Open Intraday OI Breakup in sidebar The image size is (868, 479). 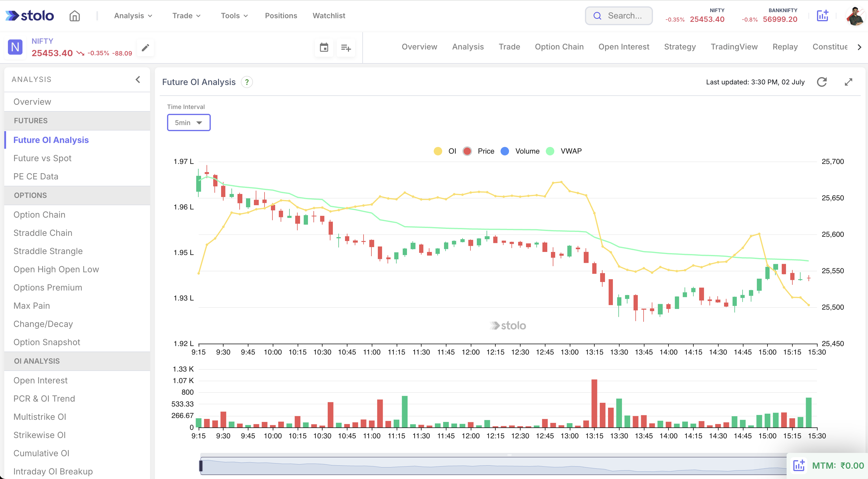77,471
